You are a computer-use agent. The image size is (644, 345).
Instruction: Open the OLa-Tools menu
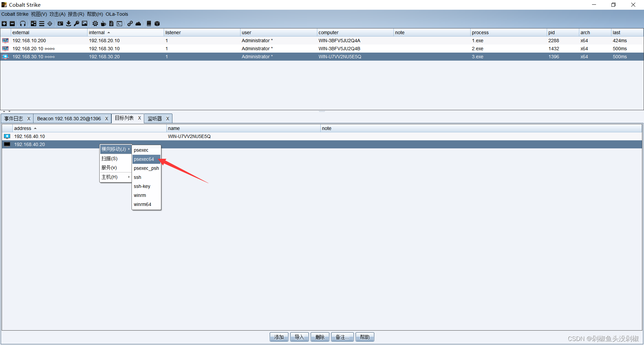pyautogui.click(x=117, y=14)
